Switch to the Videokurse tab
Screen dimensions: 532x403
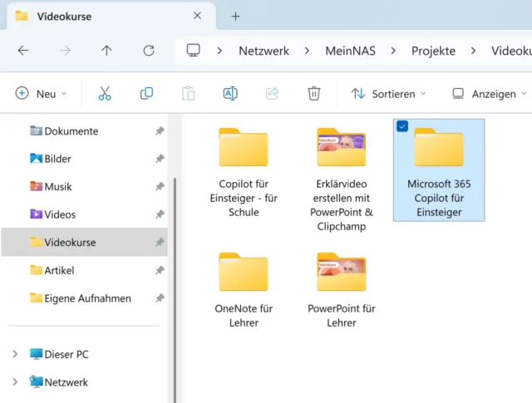[x=111, y=16]
